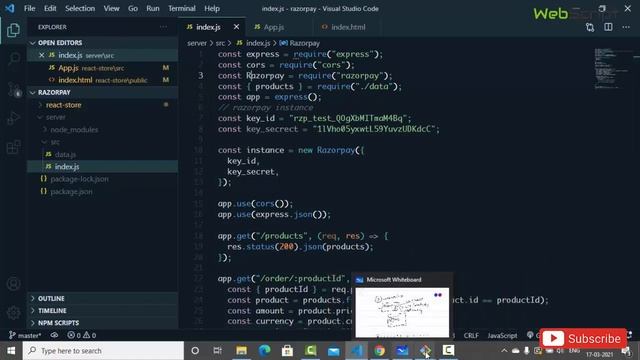This screenshot has height=360, width=640.
Task: Open editor More Actions ellipsis menu
Action: coord(626,27)
